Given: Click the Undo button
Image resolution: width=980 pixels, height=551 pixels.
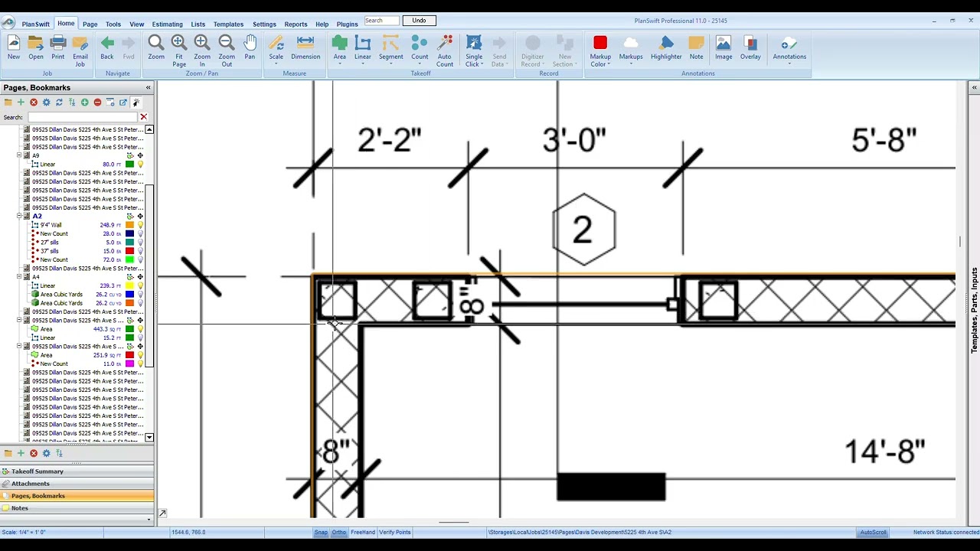Looking at the screenshot, I should (x=419, y=21).
